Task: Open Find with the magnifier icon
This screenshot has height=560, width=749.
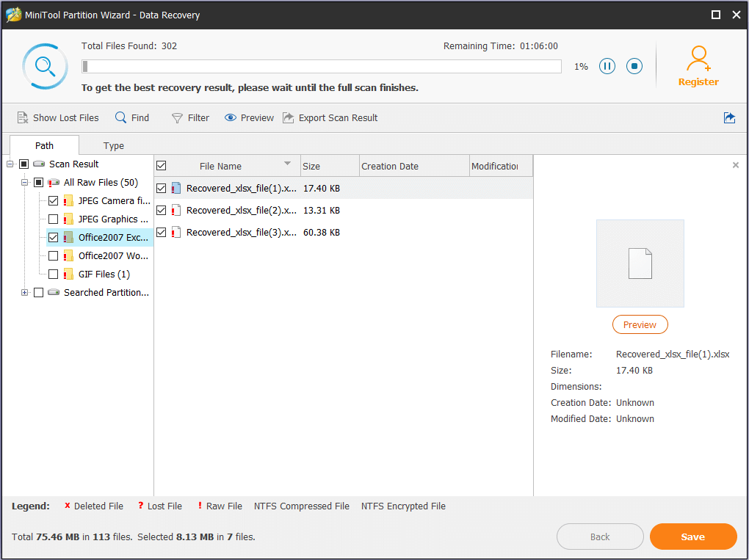Action: 121,117
